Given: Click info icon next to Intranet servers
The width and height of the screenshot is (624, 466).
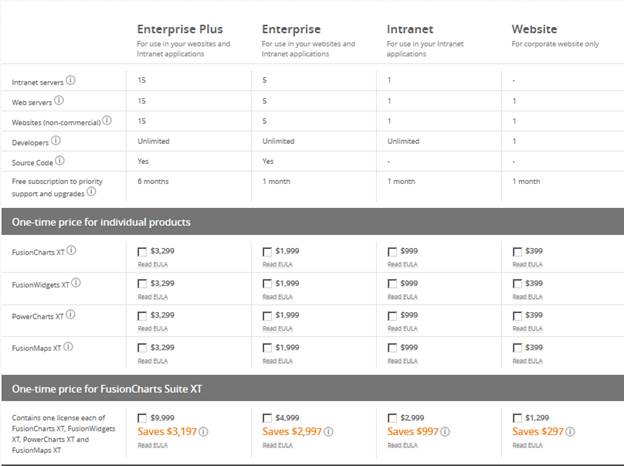Looking at the screenshot, I should (x=70, y=80).
